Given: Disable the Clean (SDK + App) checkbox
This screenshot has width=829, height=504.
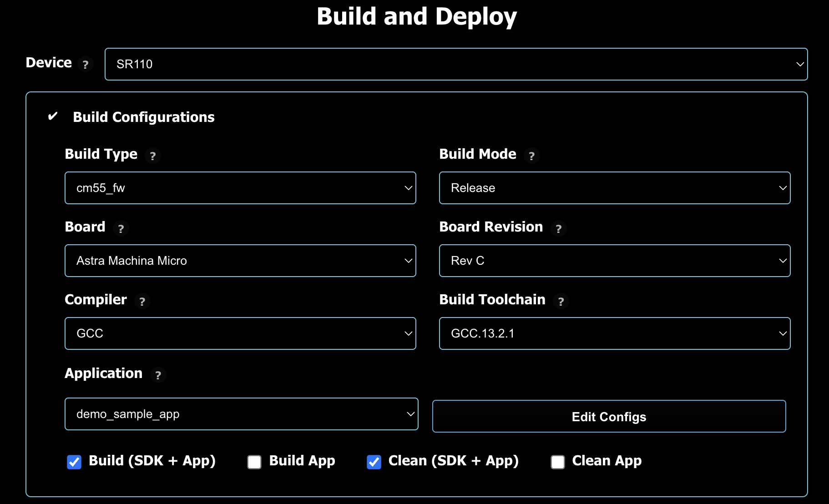Looking at the screenshot, I should pos(374,462).
